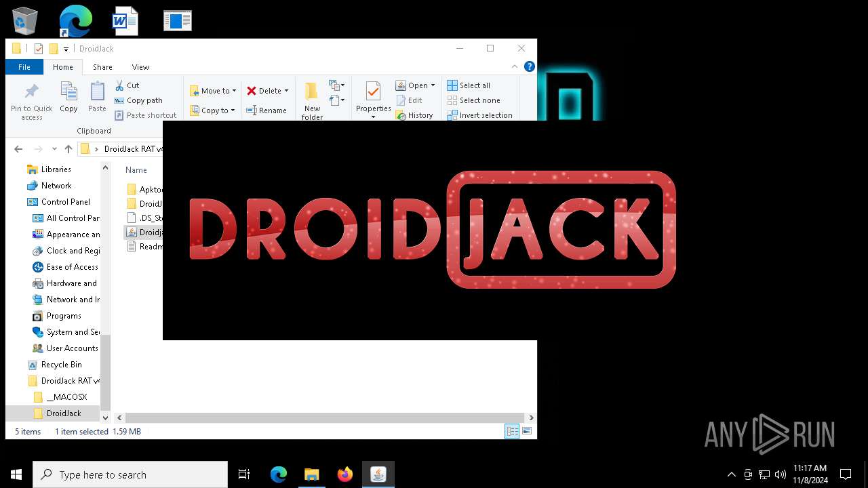Click Copy path in Clipboard group
Viewport: 868px width, 488px height.
pyautogui.click(x=138, y=100)
